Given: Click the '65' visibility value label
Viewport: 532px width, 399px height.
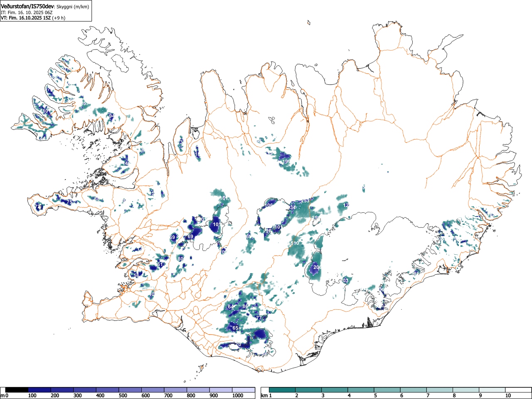Looking at the screenshot, I should click(x=235, y=328).
